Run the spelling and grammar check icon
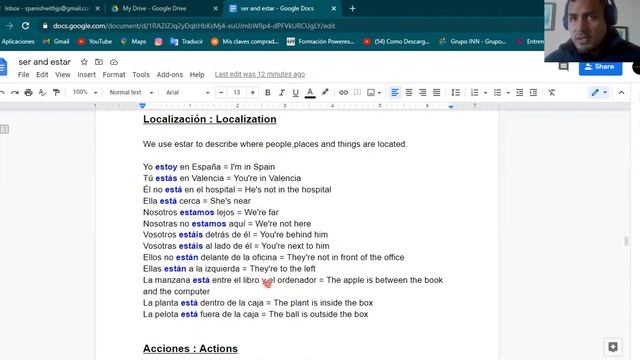640x360 pixels. 42,93
